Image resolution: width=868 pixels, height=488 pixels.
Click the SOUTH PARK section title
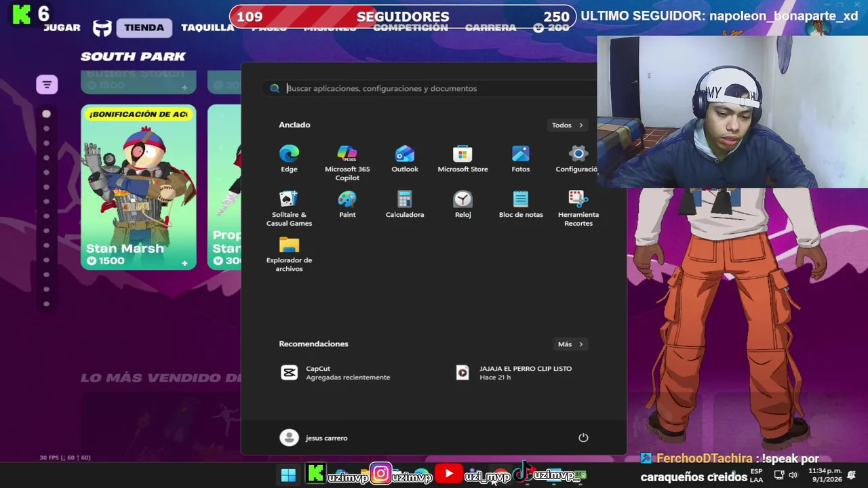coord(133,56)
